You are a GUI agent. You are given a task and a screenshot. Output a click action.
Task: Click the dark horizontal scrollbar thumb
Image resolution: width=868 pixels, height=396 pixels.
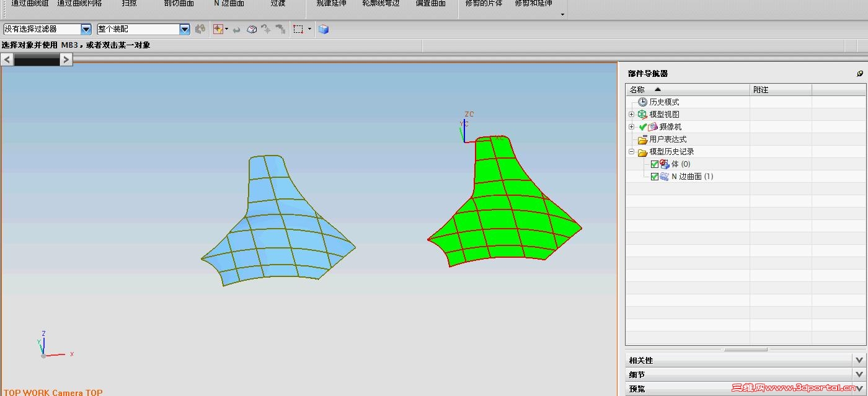coord(37,59)
